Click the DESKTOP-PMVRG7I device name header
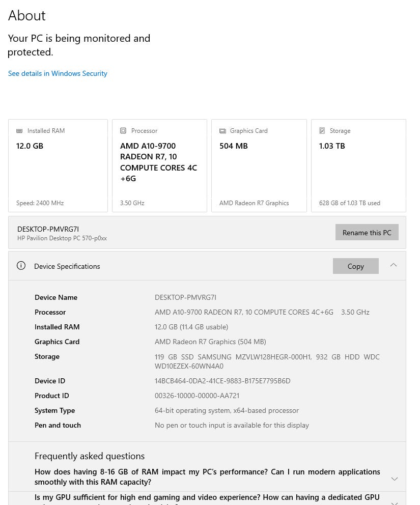Image resolution: width=420 pixels, height=505 pixels. click(x=48, y=229)
